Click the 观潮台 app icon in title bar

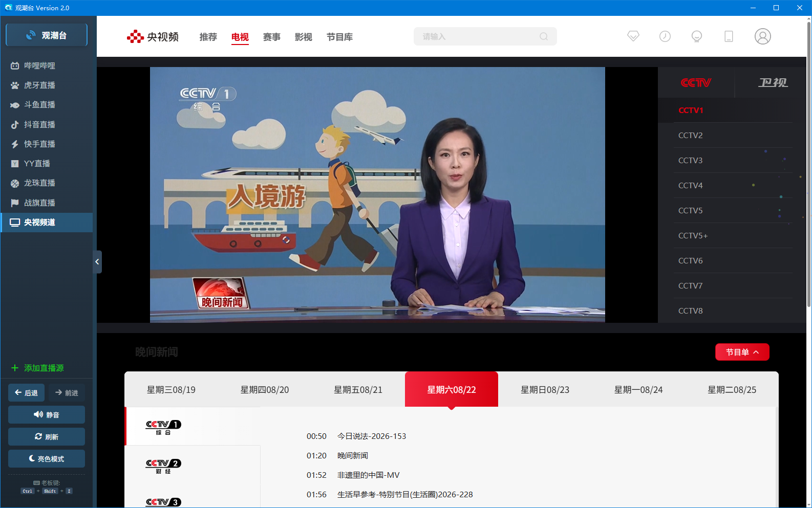pyautogui.click(x=8, y=8)
